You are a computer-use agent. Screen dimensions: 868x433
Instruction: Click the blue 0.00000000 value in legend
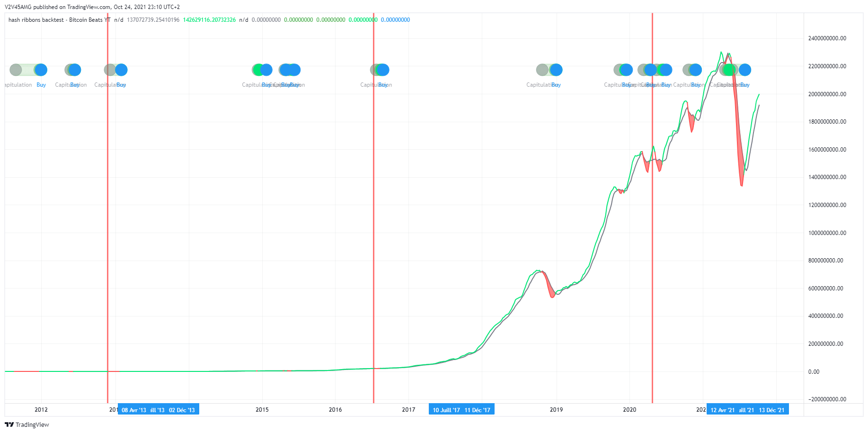(395, 20)
